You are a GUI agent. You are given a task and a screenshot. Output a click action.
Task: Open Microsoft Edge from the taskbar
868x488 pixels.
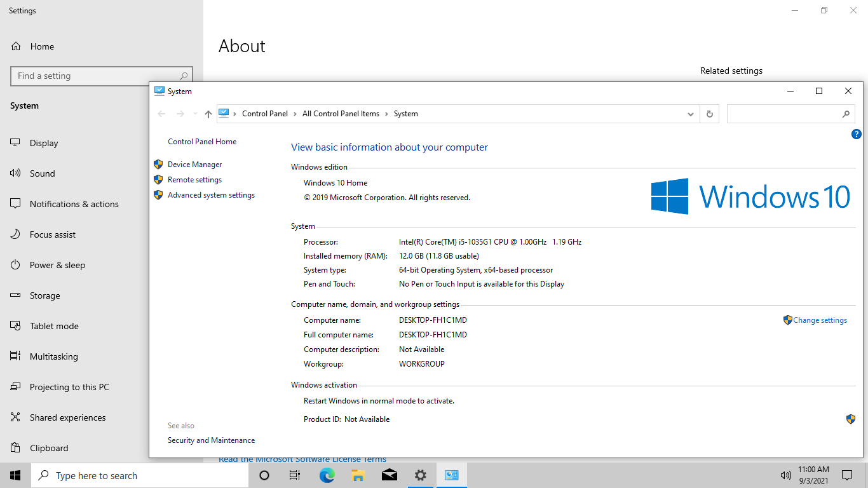[x=327, y=475]
